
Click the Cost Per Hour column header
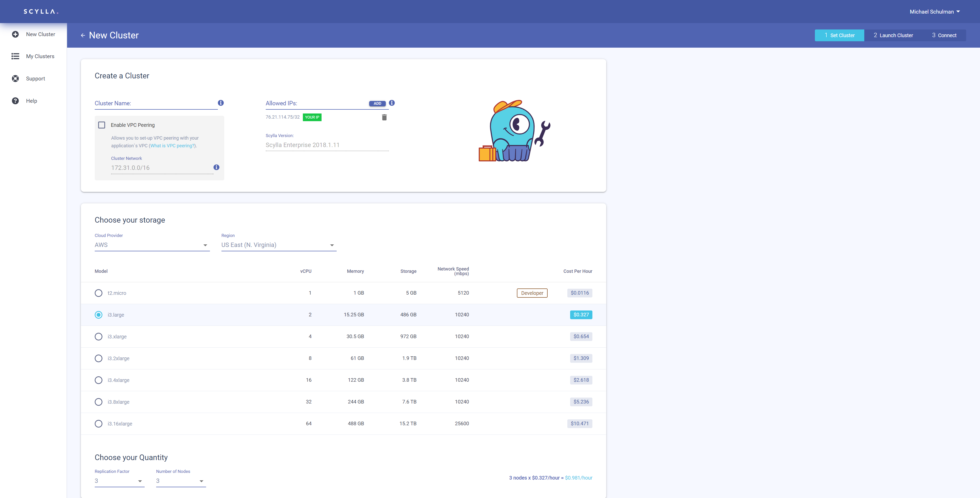coord(578,271)
